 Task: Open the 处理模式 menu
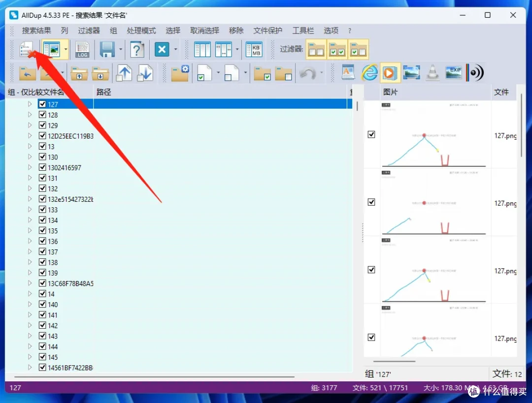(x=141, y=31)
